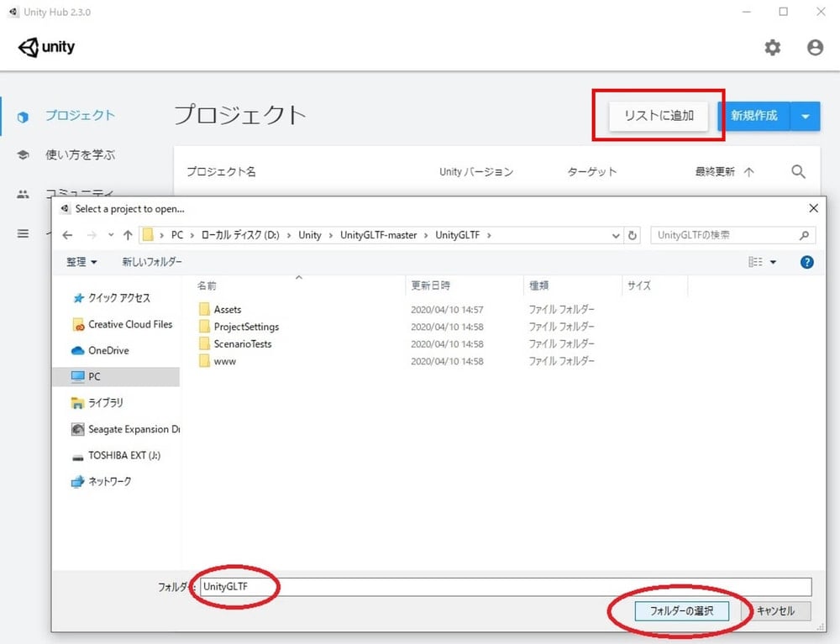The height and width of the screenshot is (644, 840).
Task: Open the 整理 menu
Action: tap(81, 262)
